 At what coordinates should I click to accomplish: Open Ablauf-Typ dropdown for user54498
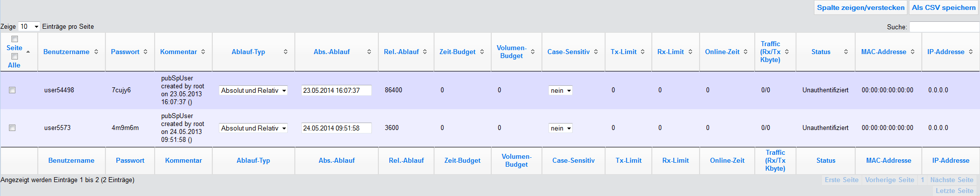pos(254,90)
